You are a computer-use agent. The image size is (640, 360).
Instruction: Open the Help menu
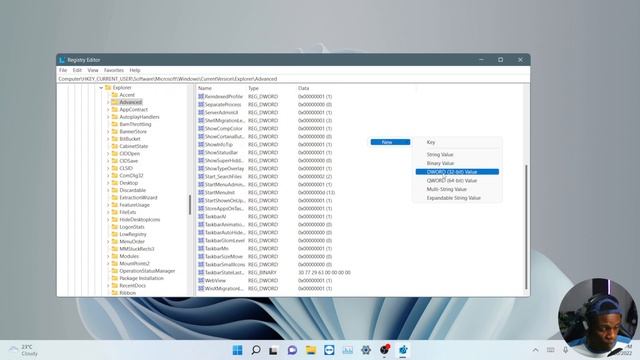[x=135, y=70]
